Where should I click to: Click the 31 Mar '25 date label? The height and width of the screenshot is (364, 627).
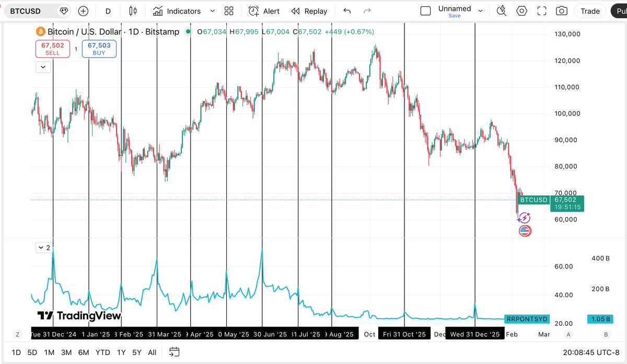[x=164, y=334]
